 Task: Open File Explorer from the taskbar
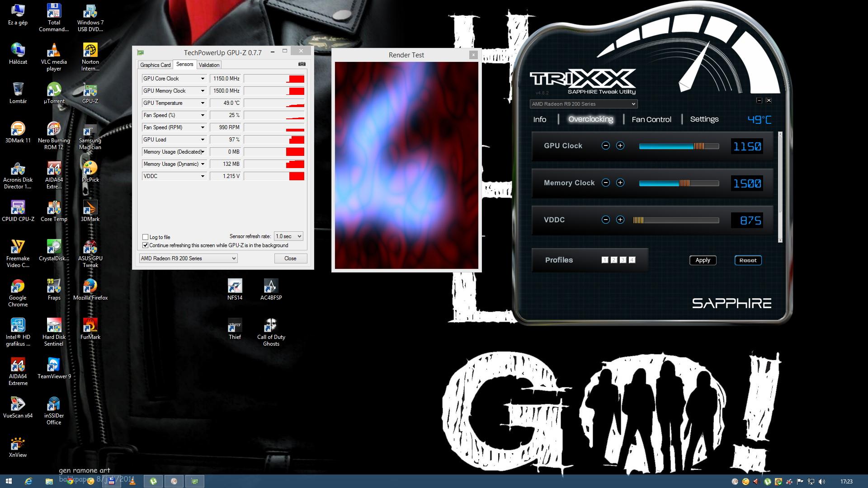pyautogui.click(x=49, y=481)
